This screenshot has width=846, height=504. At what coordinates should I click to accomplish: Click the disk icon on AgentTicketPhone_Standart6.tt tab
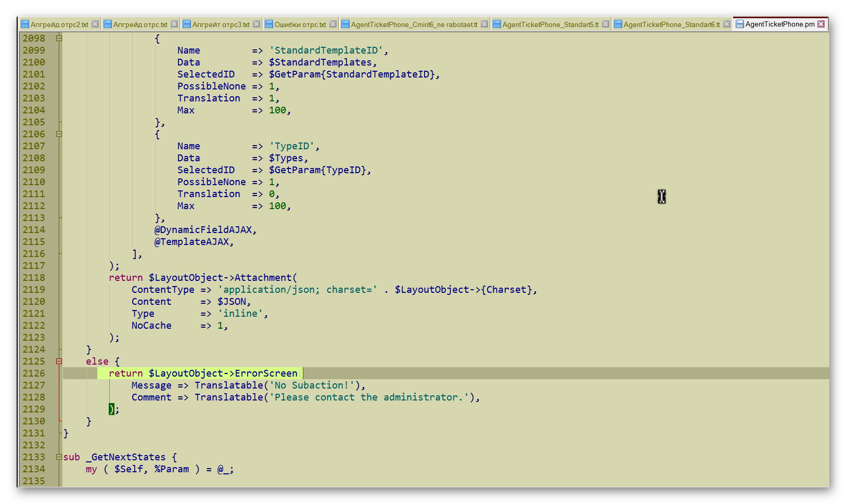point(618,24)
